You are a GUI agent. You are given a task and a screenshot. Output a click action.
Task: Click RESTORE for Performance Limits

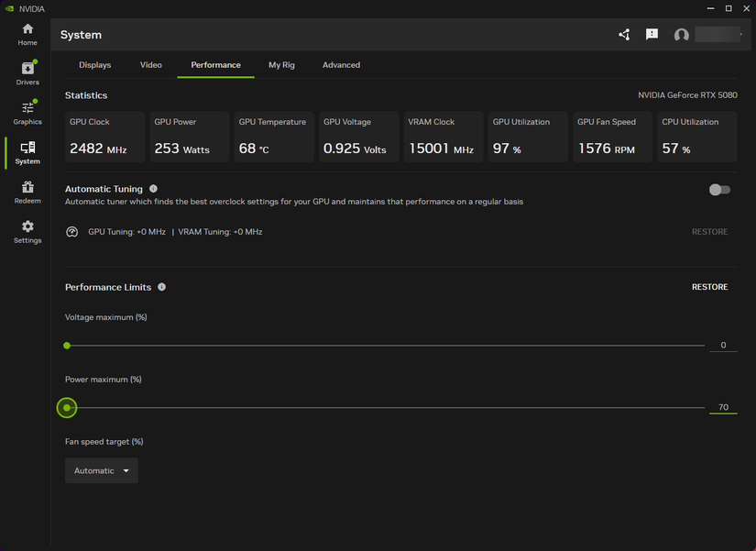click(x=709, y=287)
